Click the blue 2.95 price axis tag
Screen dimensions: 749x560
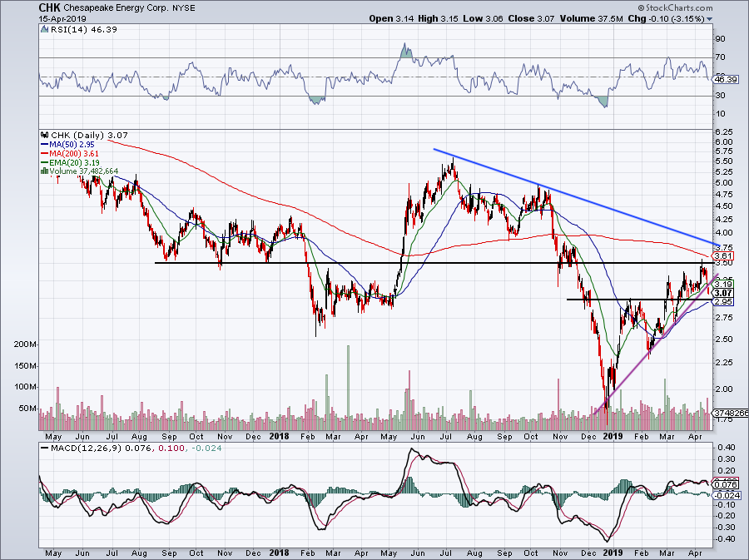(723, 302)
